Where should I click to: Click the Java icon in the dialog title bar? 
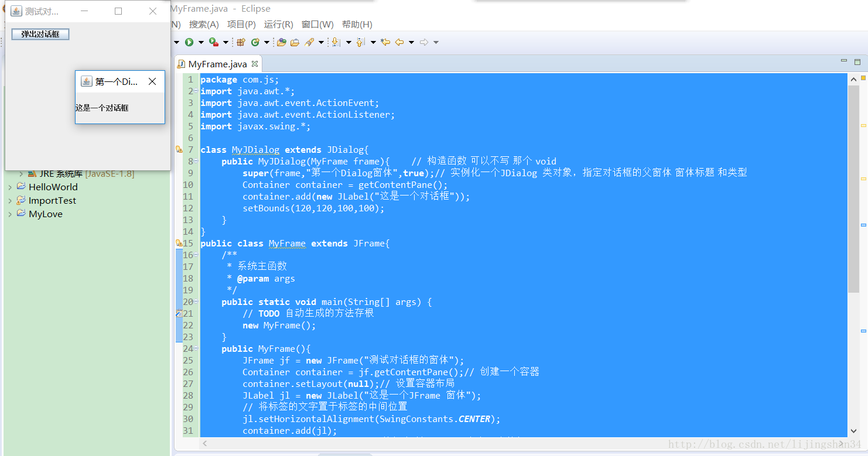87,81
